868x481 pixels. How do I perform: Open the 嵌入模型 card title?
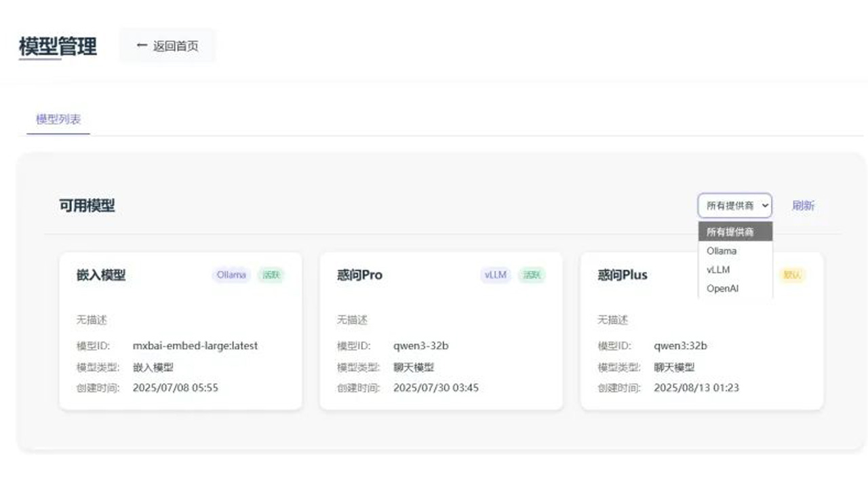tap(101, 275)
